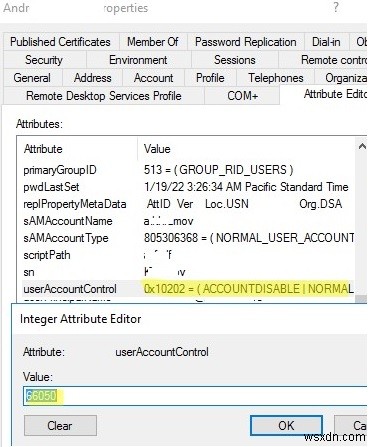Viewport: 377px width, 447px height.
Task: Select the scriptPath attribute row
Action: point(188,255)
